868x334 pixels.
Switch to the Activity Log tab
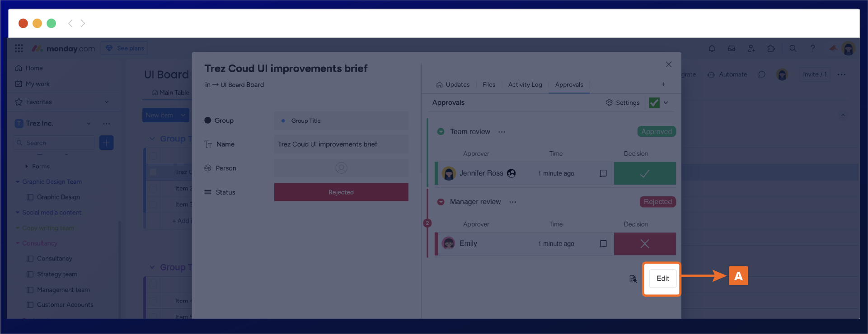coord(525,85)
